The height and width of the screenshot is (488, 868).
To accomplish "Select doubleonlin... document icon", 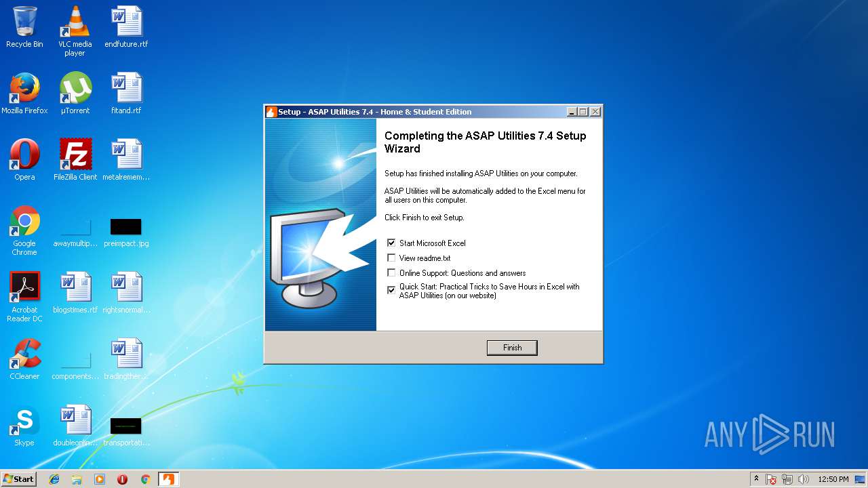I will (75, 426).
